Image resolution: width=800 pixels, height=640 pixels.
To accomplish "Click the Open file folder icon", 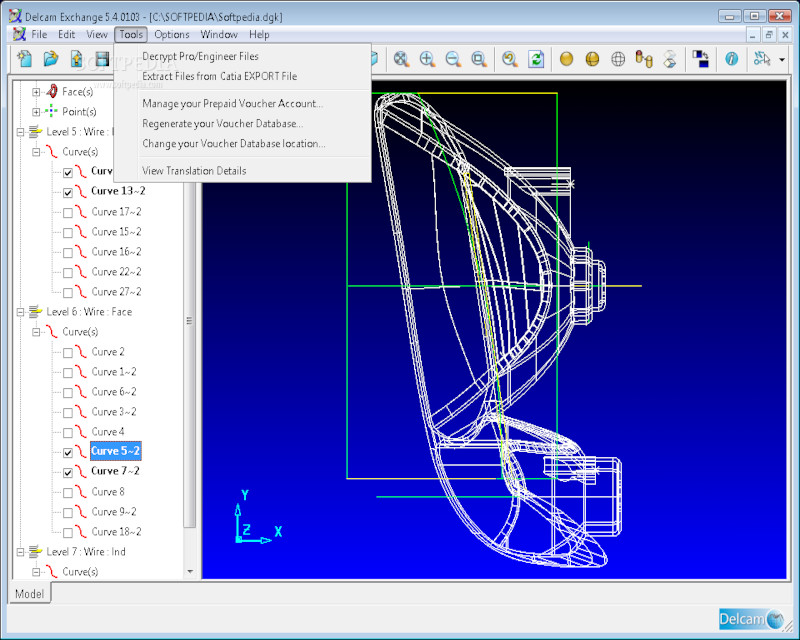I will coord(50,59).
